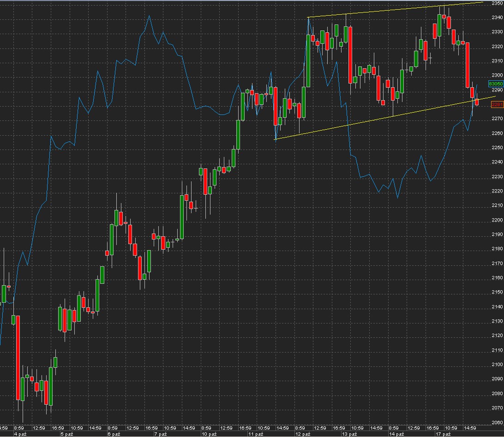Screen dimensions: 504x437
Task: Click the green 83050 value label
Action: [x=496, y=84]
